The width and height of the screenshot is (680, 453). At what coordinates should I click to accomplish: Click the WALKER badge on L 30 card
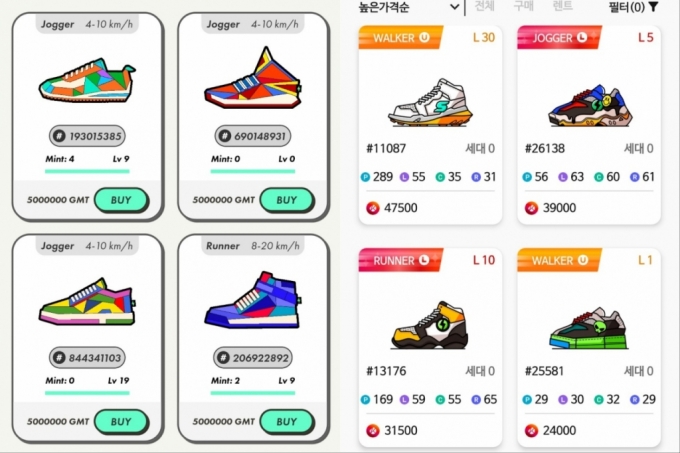[x=400, y=38]
